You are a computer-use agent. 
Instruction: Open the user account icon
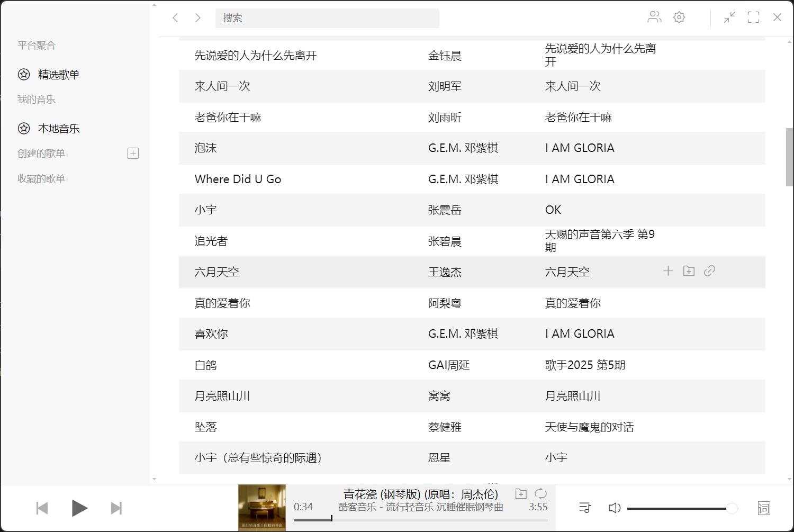654,17
